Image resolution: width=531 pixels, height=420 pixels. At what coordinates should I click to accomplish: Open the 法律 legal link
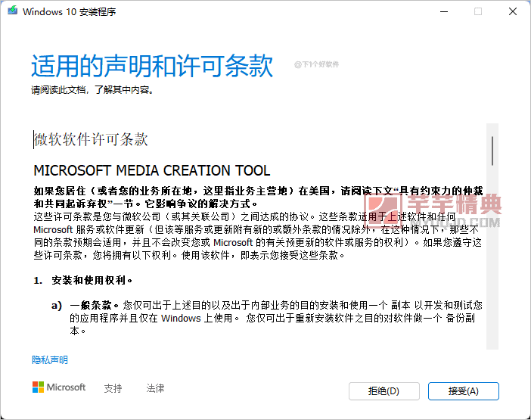click(155, 387)
